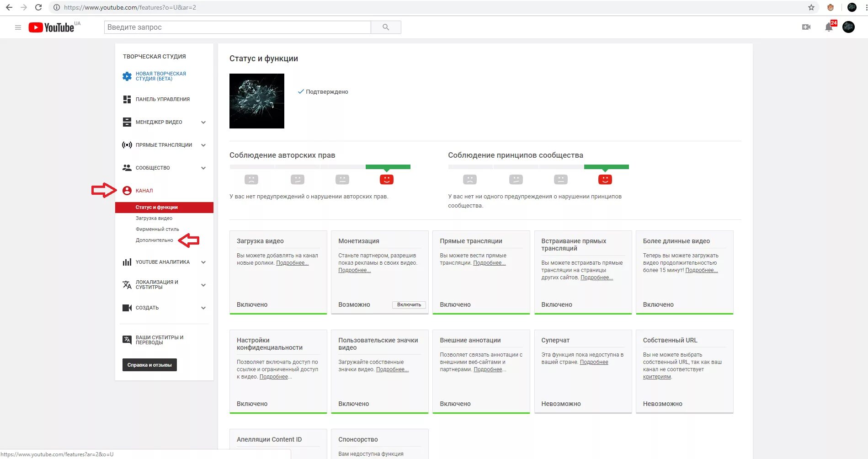Screen dimensions: 868x459
Task: Expand the Локализация и субтитры chevron
Action: tap(203, 285)
